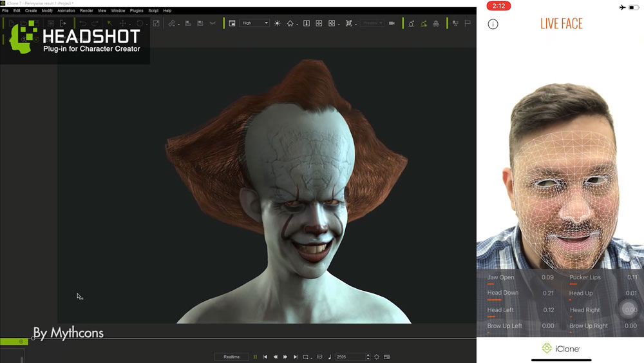Click the info icon in Live Face

(493, 25)
